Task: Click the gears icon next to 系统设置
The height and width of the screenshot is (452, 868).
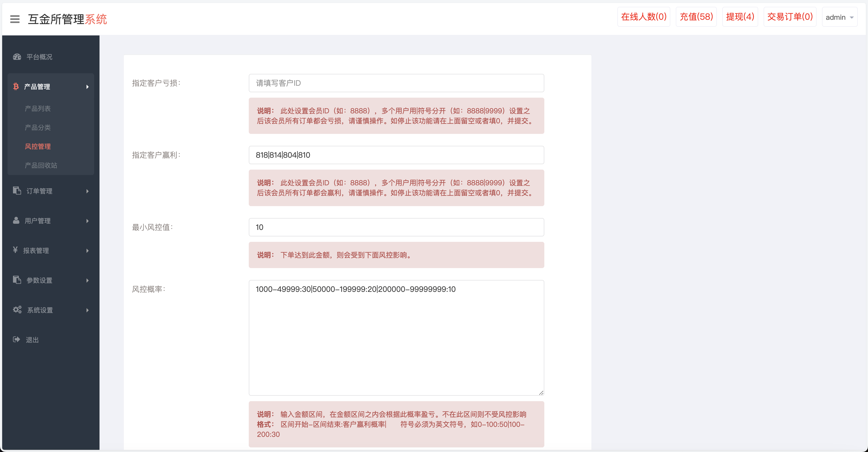Action: pos(17,310)
